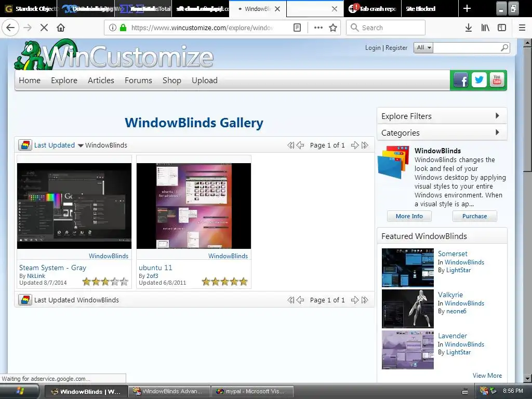532x399 pixels.
Task: Click the Valkyrie featured thumbnail
Action: pyautogui.click(x=408, y=309)
